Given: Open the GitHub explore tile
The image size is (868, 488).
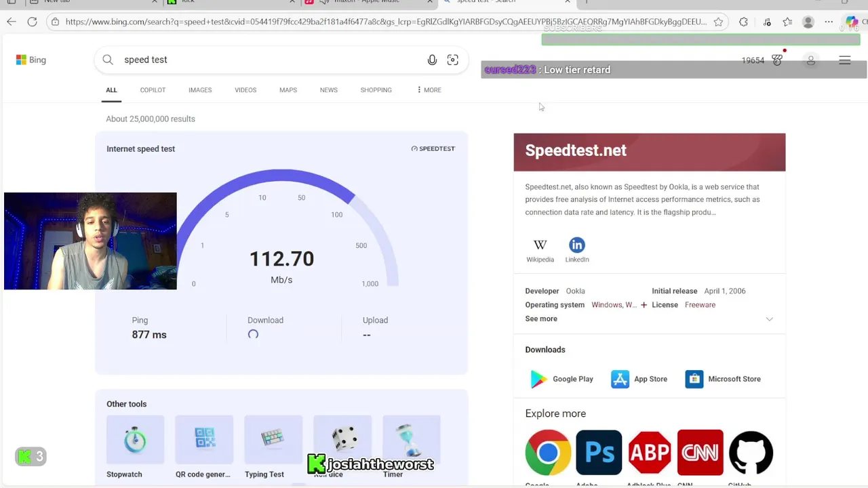Looking at the screenshot, I should [751, 452].
